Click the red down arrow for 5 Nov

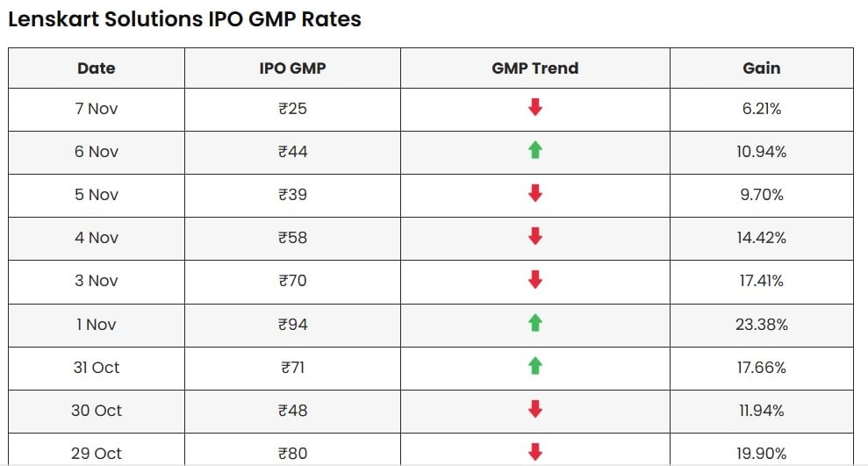click(535, 194)
